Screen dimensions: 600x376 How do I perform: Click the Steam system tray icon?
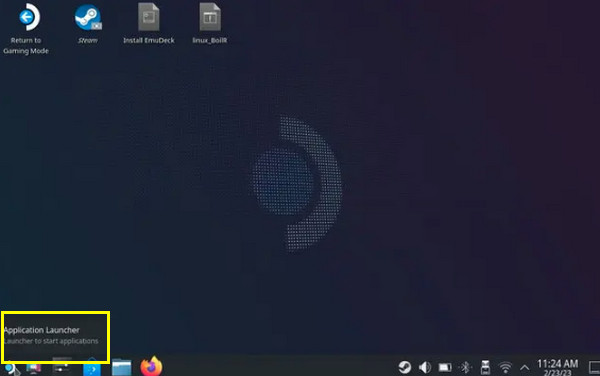click(404, 367)
